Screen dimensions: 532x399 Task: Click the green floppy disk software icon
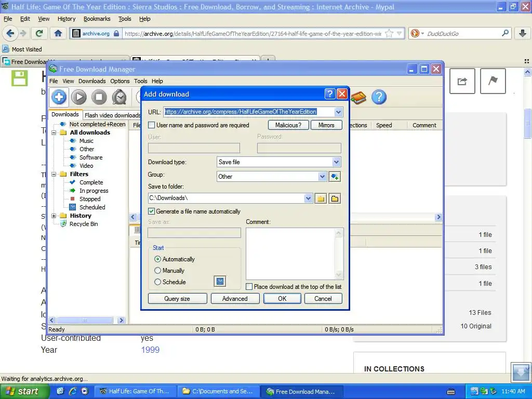click(19, 78)
